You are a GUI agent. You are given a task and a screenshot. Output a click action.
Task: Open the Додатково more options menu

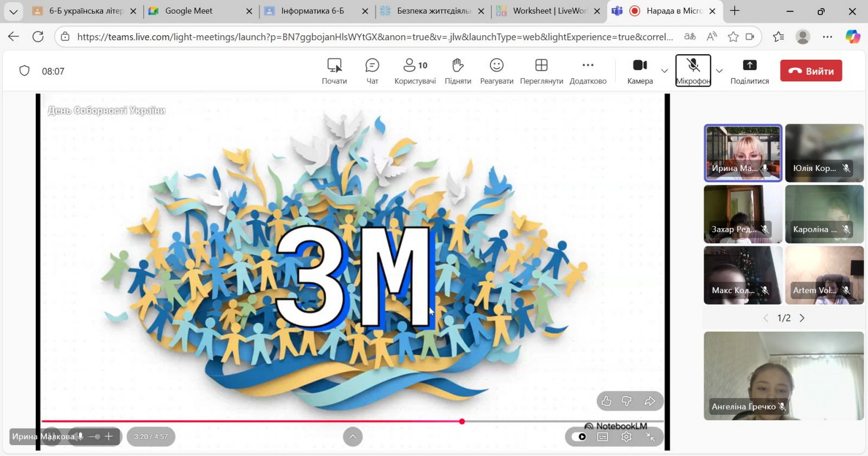[588, 71]
